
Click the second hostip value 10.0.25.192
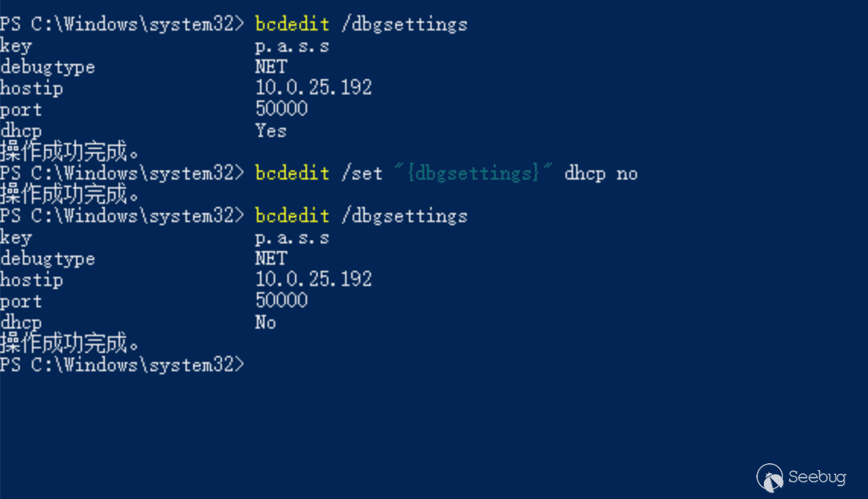click(313, 279)
